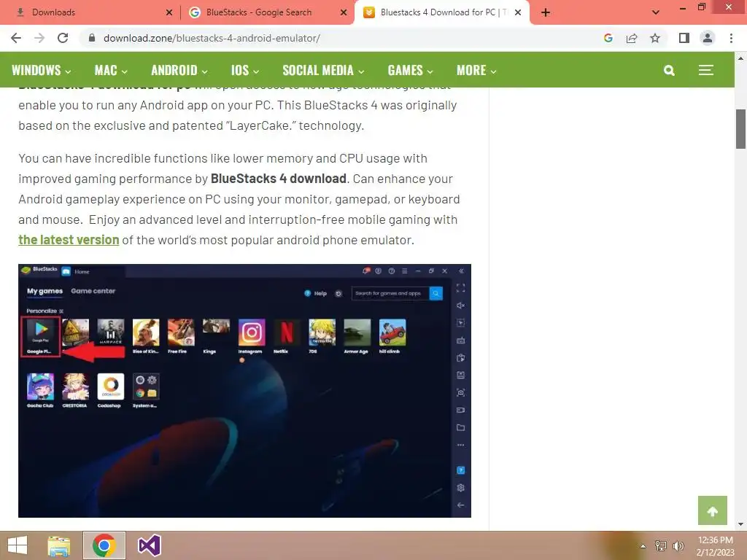
Task: Click the scrollbar down arrow
Action: tap(740, 524)
